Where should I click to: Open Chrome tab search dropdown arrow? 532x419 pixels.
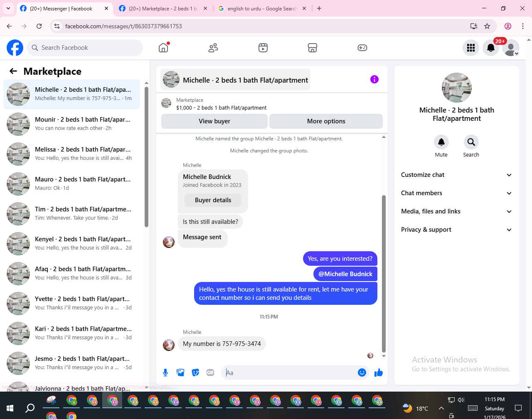8,8
